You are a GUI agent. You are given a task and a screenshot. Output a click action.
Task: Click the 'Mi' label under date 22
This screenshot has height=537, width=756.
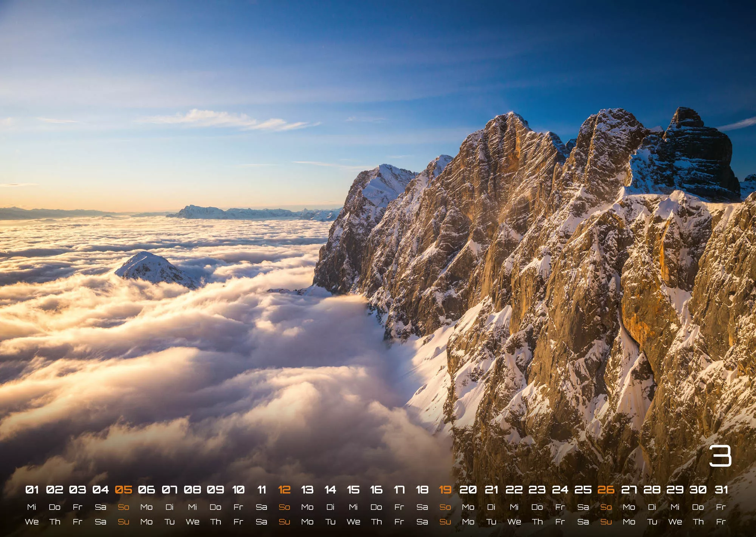pos(514,507)
